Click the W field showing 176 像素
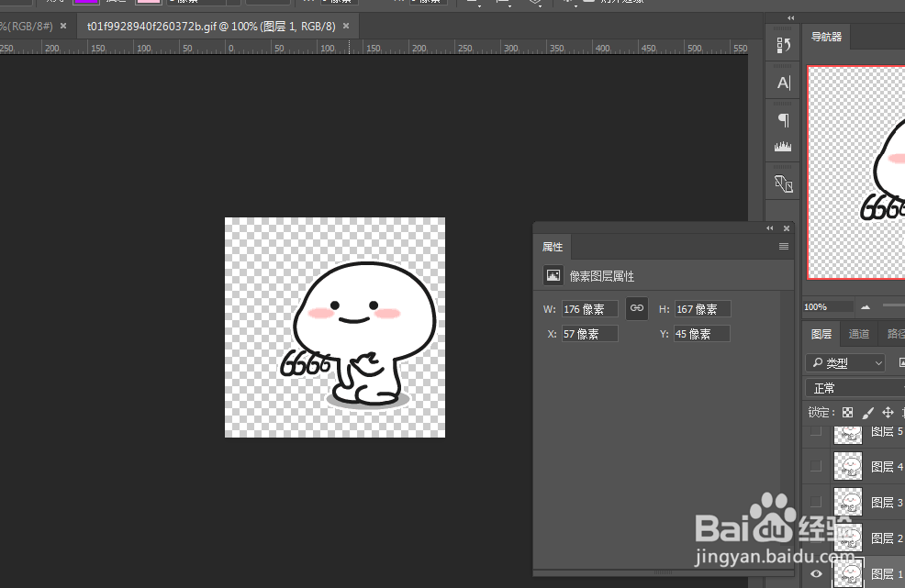This screenshot has width=905, height=588. 590,309
